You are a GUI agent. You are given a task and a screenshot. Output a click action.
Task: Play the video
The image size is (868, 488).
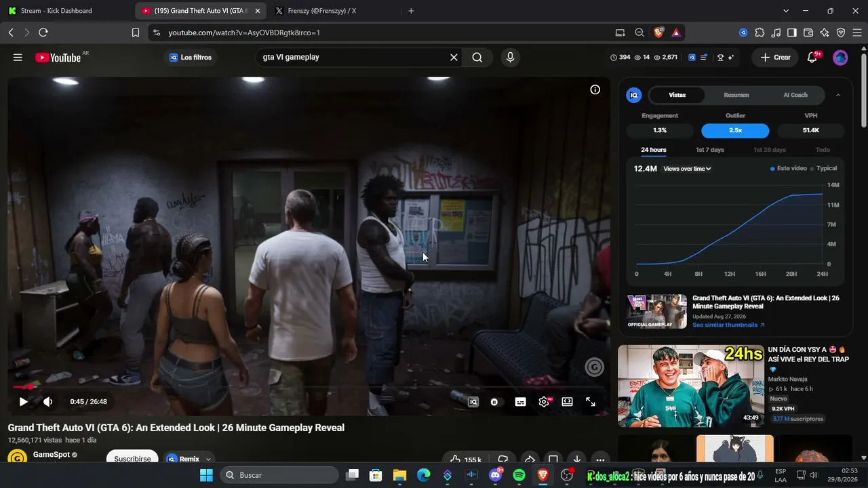point(23,402)
